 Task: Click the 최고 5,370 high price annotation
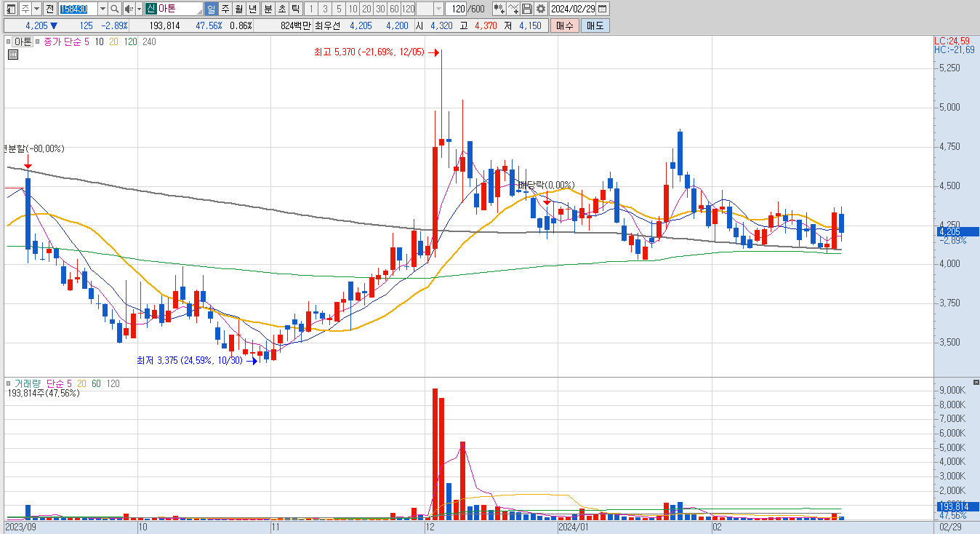[369, 52]
